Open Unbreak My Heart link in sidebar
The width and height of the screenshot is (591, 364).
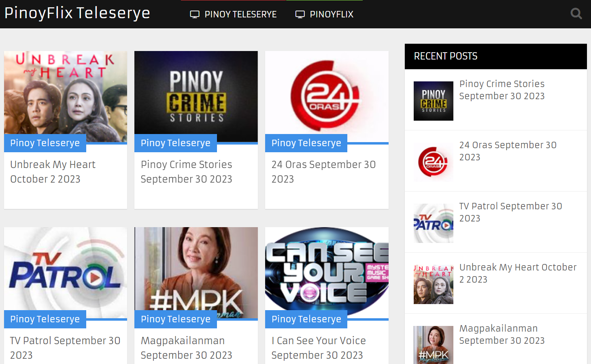click(518, 273)
